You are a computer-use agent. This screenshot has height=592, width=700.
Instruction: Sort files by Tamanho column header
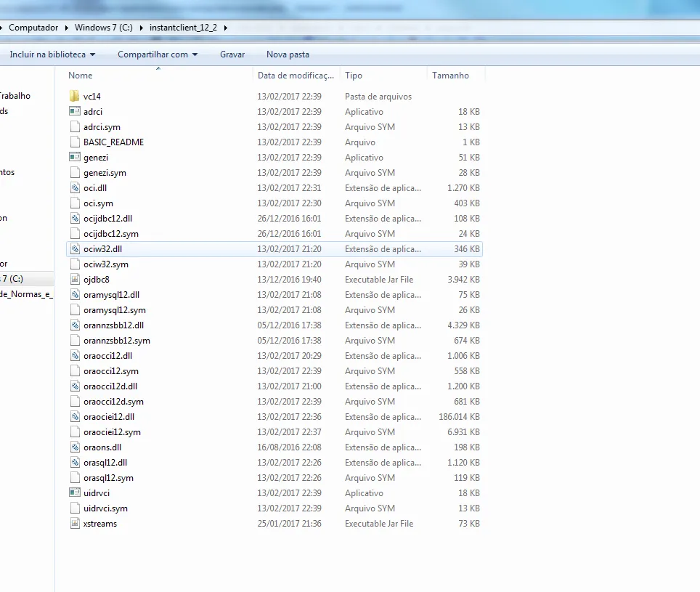[x=456, y=76]
